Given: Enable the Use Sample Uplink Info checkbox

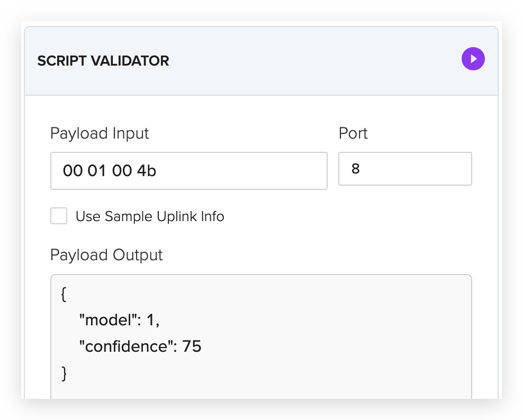Looking at the screenshot, I should (x=59, y=216).
